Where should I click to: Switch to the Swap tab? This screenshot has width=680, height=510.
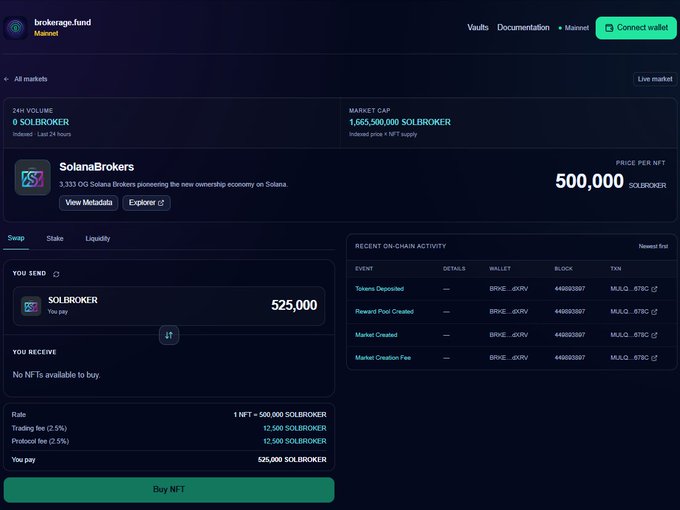pos(16,238)
